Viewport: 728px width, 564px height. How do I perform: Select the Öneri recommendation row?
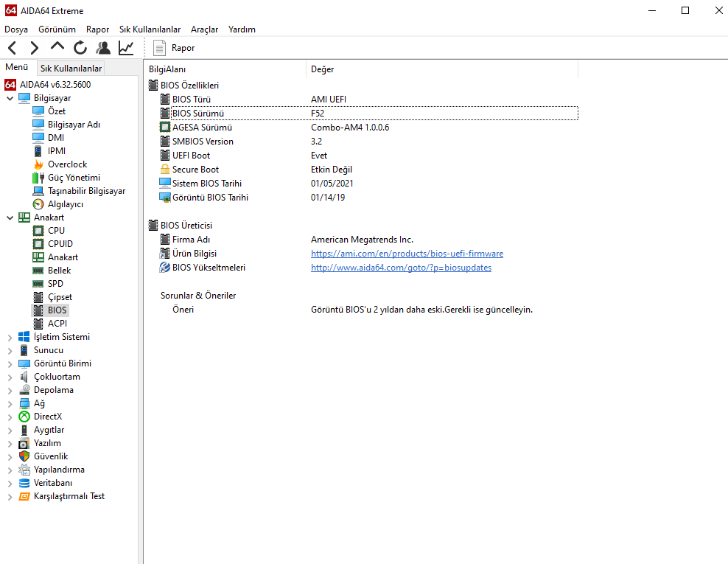(x=368, y=310)
